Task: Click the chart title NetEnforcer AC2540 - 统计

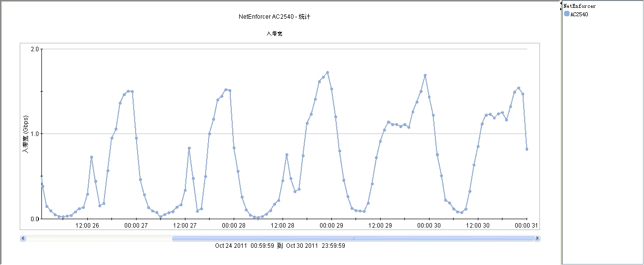Action: 274,17
